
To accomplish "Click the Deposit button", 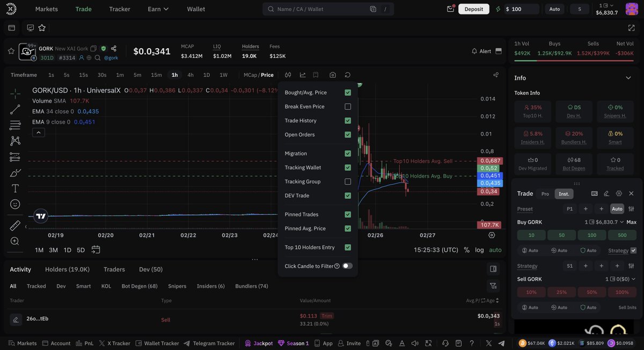I will coord(474,9).
